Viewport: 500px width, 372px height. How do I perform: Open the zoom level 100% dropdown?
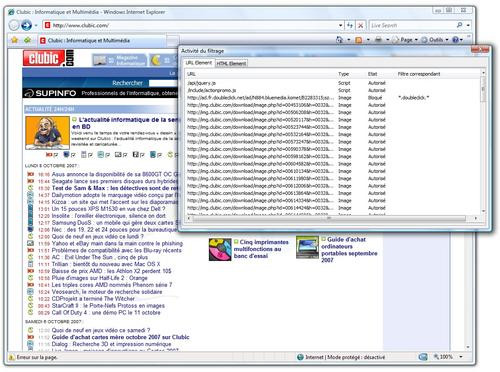point(461,357)
